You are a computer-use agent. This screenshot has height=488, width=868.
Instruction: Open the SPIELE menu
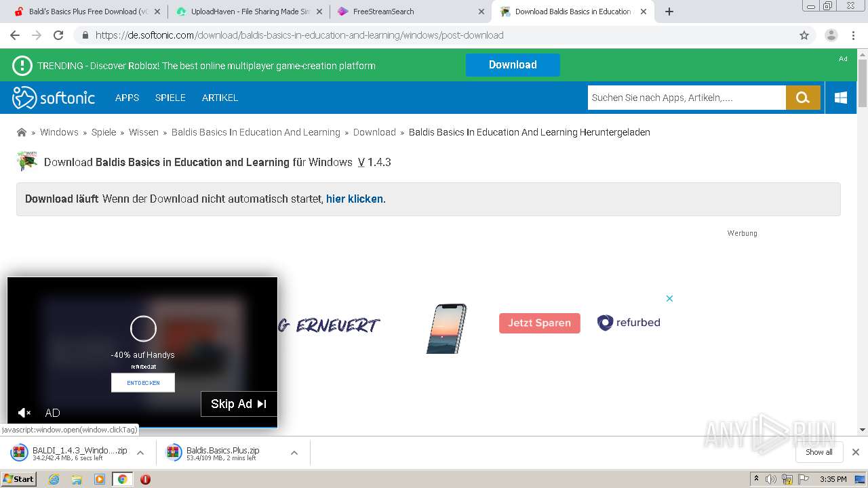(170, 98)
